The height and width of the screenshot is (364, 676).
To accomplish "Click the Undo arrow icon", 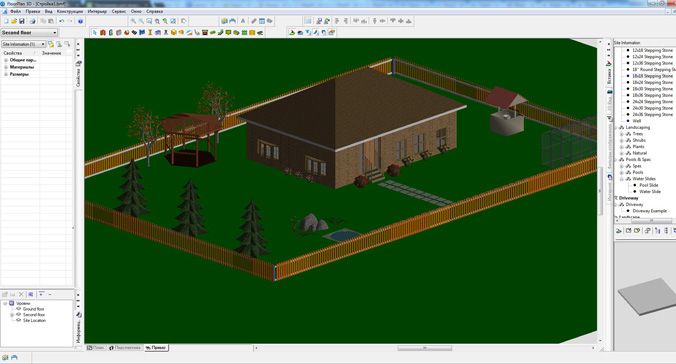I will [x=62, y=21].
